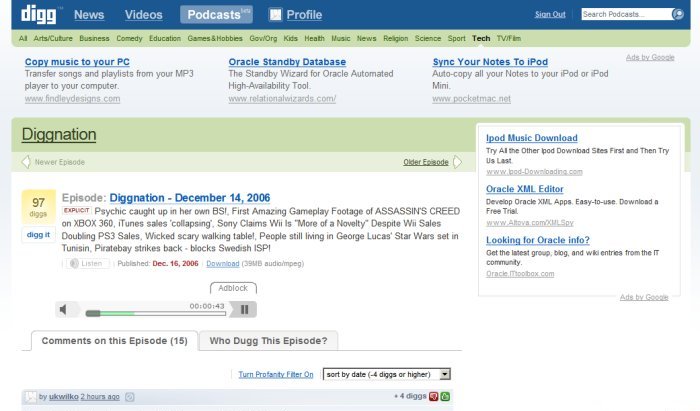Turn Profanity Filter On

pos(275,374)
